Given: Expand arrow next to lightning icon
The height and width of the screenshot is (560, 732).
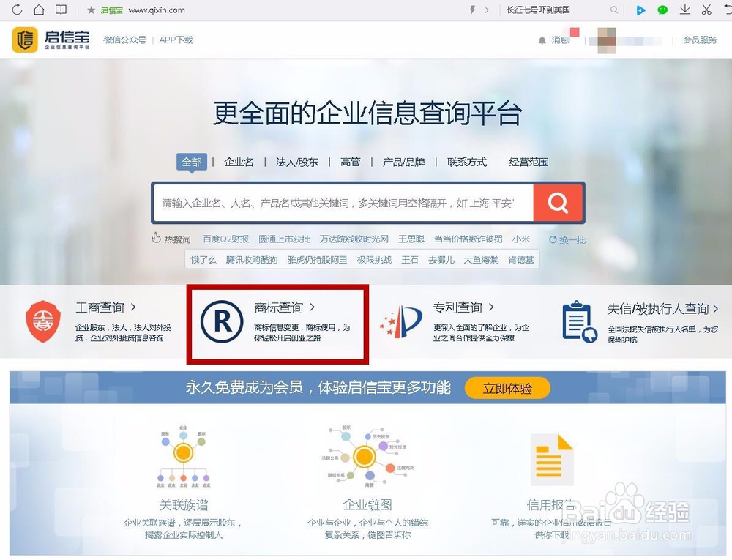Looking at the screenshot, I should point(487,10).
